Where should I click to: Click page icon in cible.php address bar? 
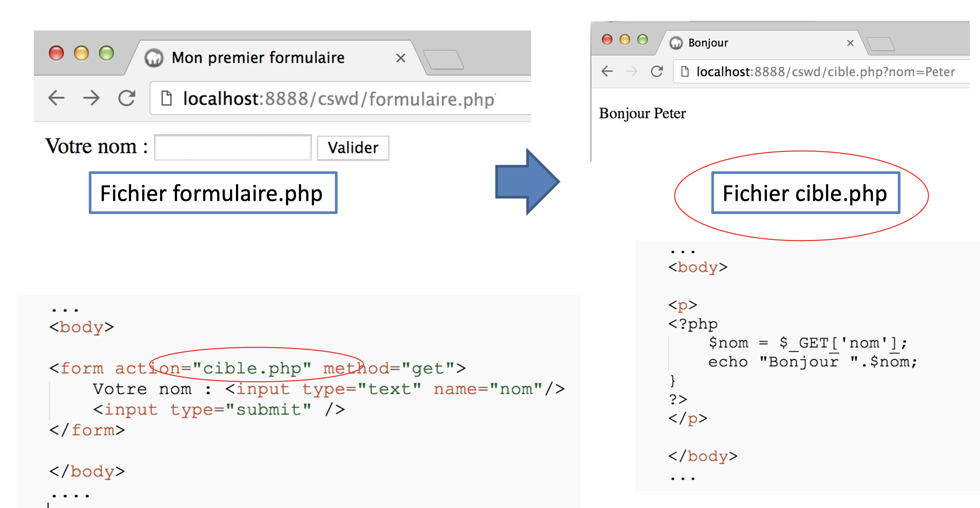pos(684,72)
